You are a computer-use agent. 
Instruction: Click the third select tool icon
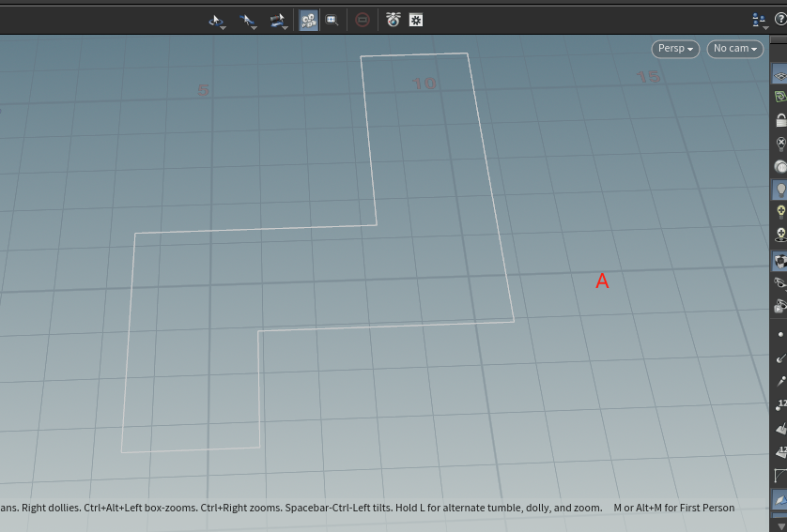point(277,20)
